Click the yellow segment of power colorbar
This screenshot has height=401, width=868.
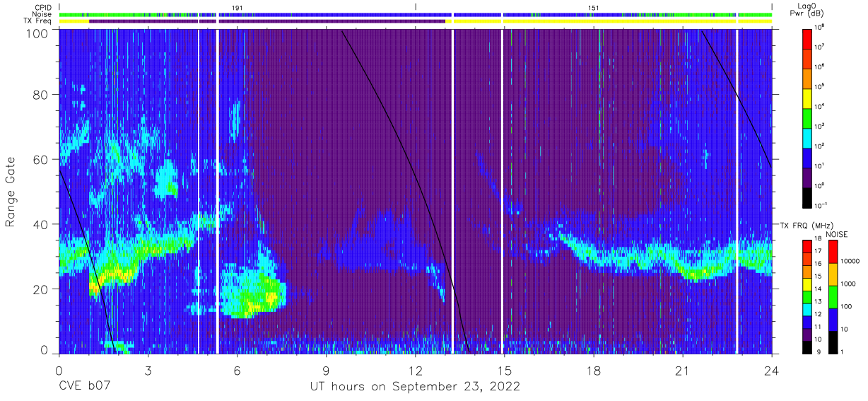807,98
